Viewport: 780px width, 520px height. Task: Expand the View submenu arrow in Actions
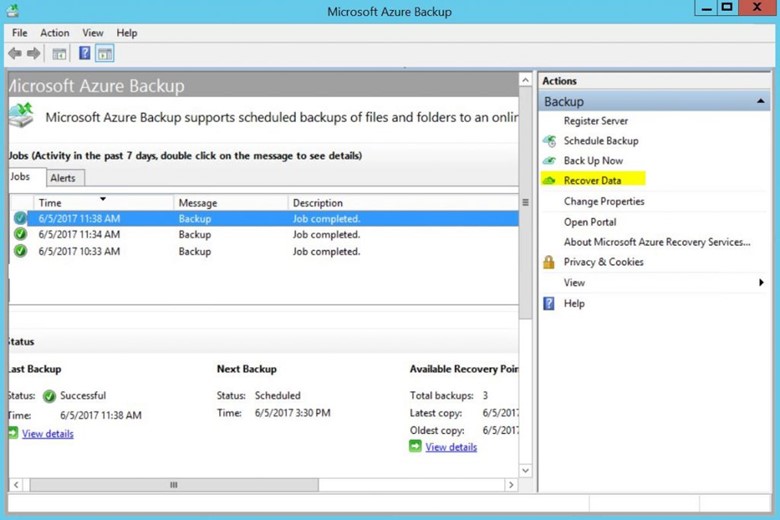(761, 283)
